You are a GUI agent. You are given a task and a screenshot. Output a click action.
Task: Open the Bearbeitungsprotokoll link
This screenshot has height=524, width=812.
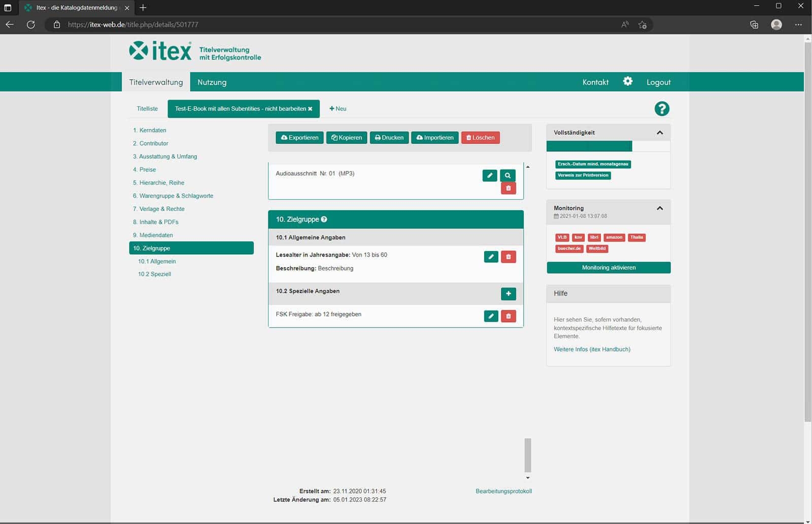coord(503,491)
